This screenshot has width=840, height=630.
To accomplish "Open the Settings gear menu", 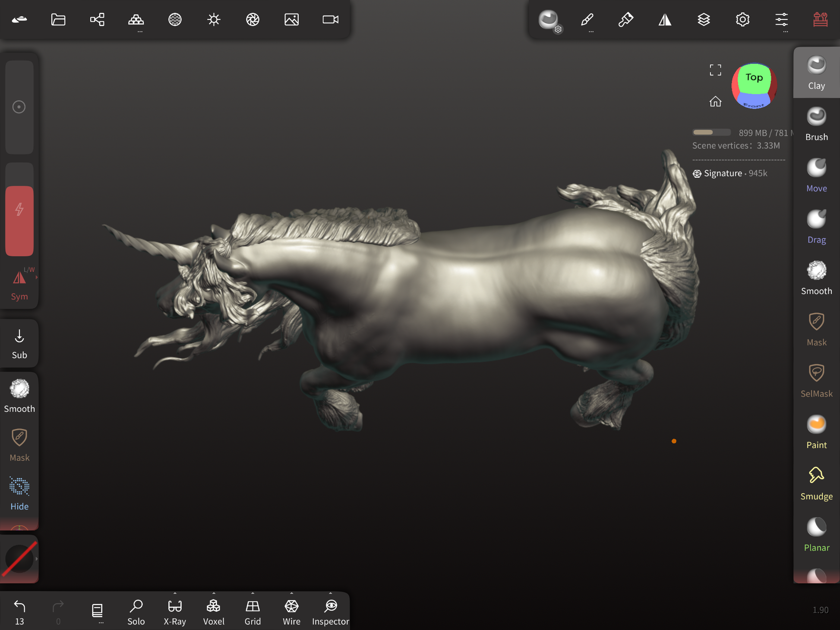I will click(742, 19).
